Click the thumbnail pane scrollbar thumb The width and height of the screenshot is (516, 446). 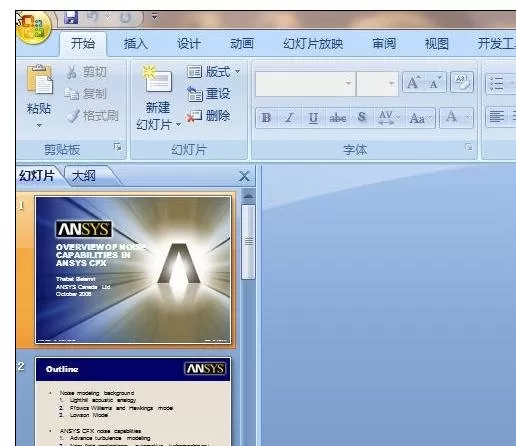pos(248,242)
